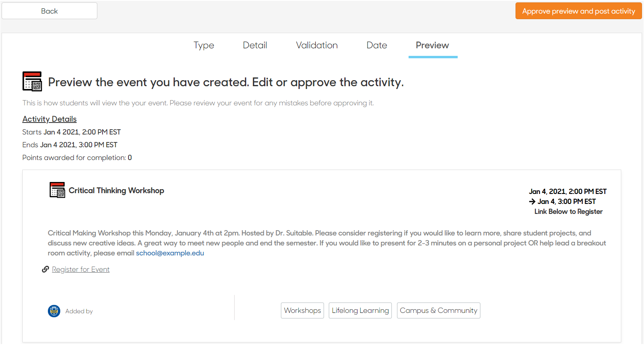
Task: Click the Added by label
Action: [79, 311]
